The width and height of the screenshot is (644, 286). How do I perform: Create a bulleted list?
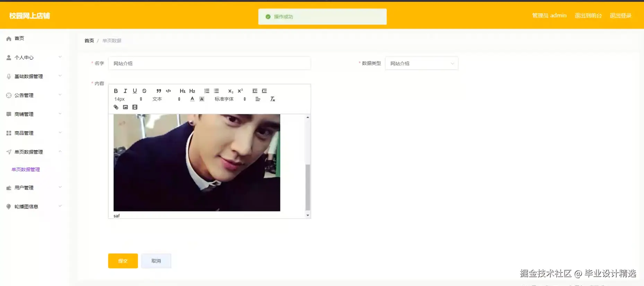216,91
